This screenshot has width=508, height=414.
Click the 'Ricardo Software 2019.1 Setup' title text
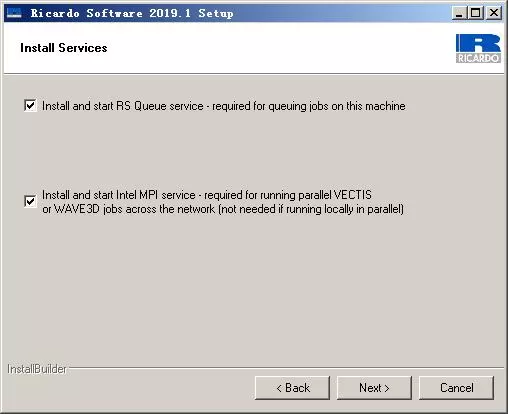click(132, 13)
